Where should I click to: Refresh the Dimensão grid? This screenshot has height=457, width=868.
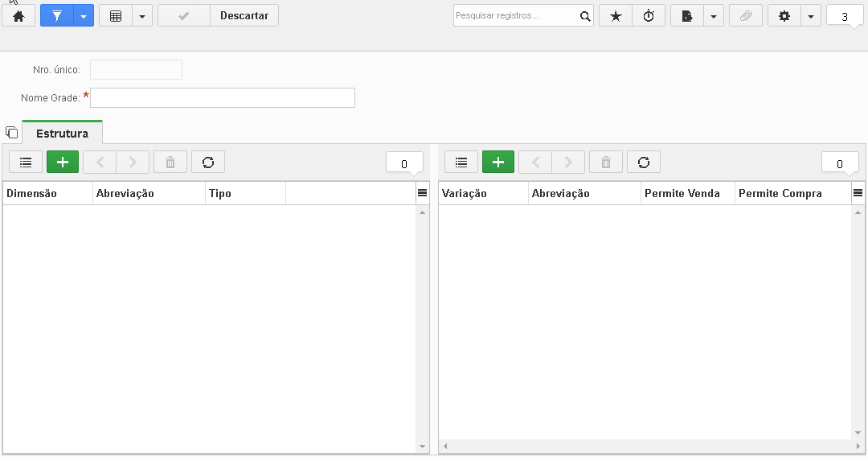tap(208, 163)
